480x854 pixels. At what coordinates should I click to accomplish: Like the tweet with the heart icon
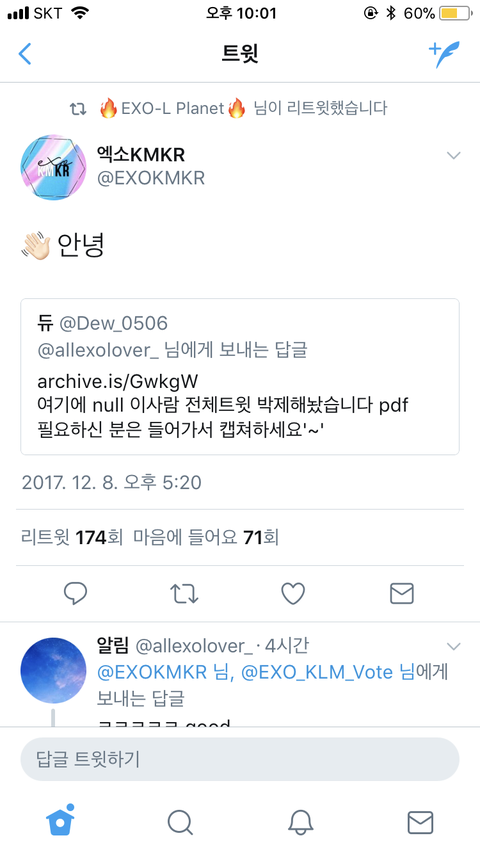[x=293, y=594]
